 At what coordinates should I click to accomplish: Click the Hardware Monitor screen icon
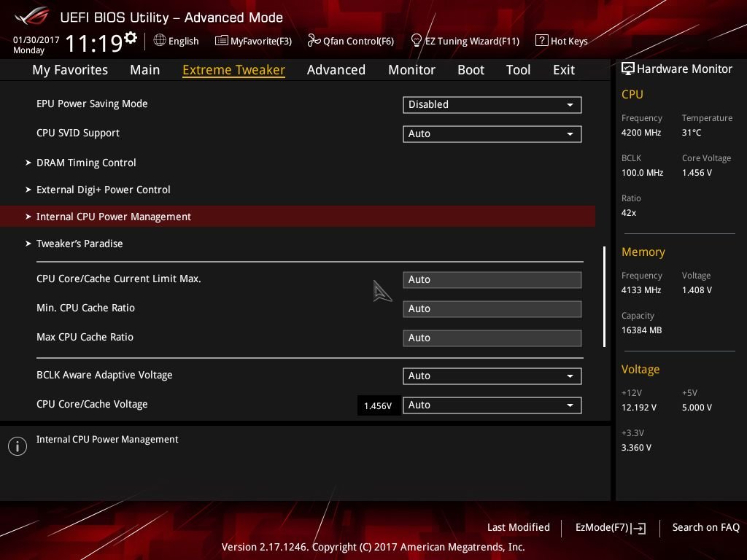pos(628,69)
